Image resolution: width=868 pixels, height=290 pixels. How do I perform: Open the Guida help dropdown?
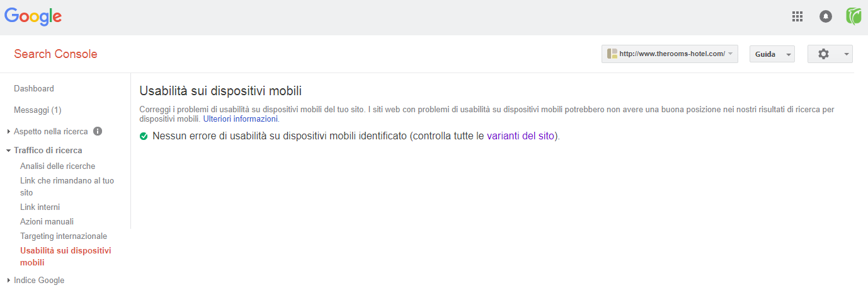(x=772, y=54)
